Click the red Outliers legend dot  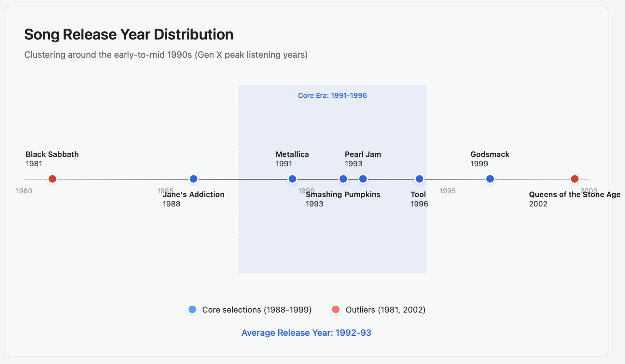tap(336, 310)
